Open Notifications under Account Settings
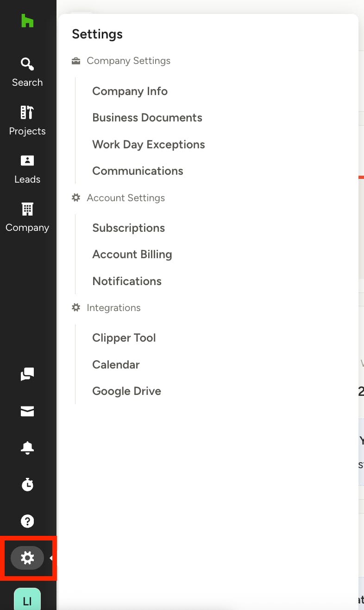The image size is (364, 610). coord(127,281)
